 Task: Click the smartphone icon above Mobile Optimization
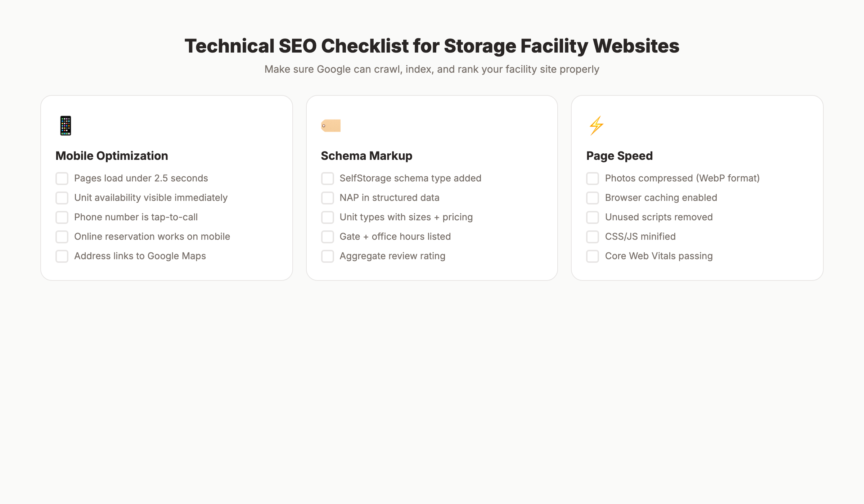(x=65, y=125)
